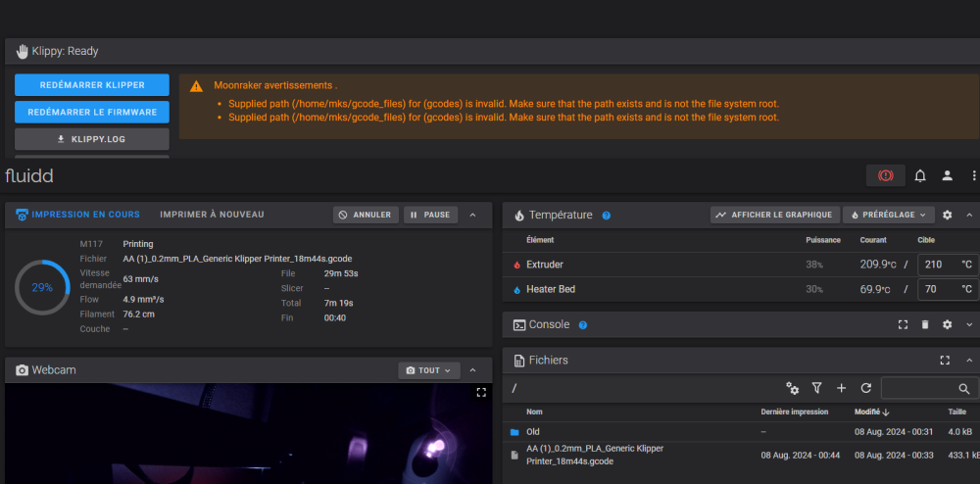Image resolution: width=980 pixels, height=484 pixels.
Task: Pause the current print
Action: coord(430,215)
